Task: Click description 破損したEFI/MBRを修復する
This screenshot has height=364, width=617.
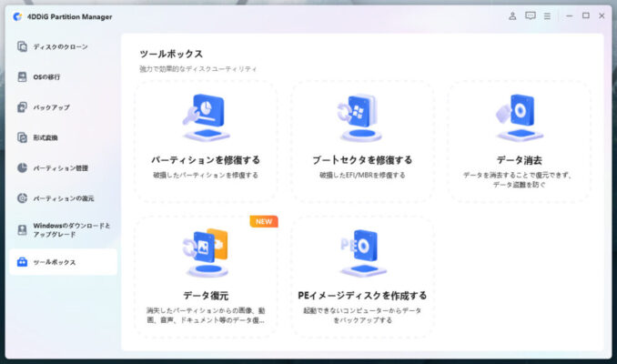Action: (x=362, y=175)
